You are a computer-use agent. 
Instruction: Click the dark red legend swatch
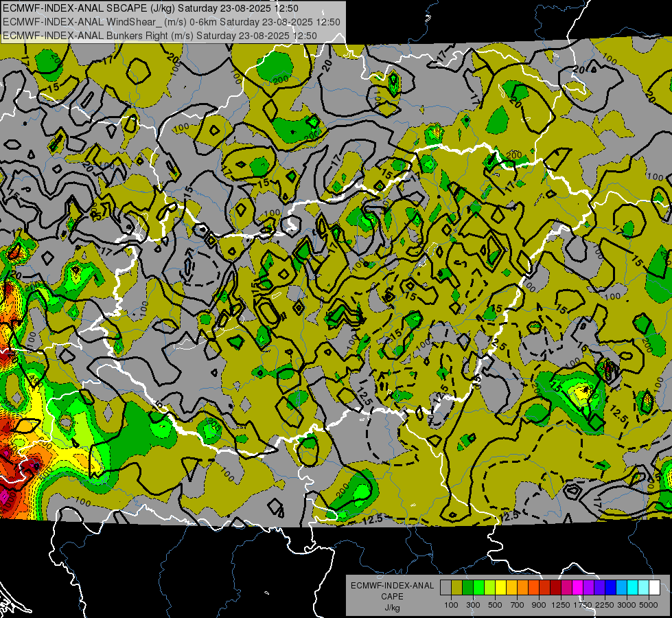(x=555, y=588)
